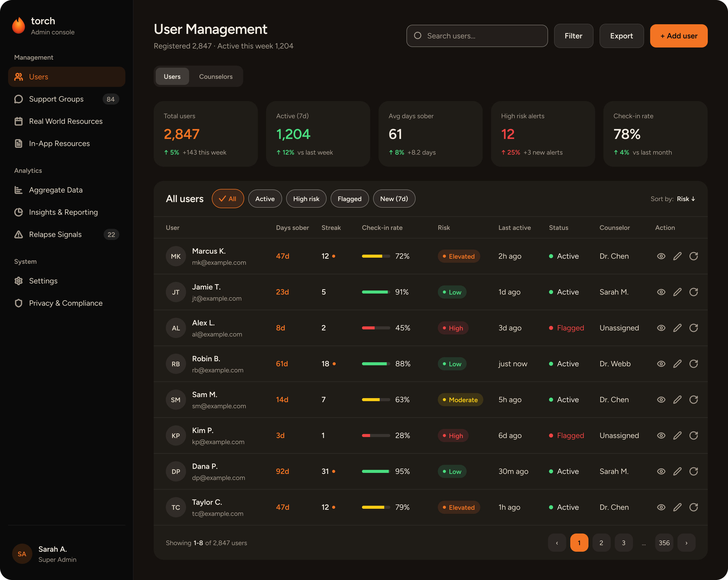Refresh Taylor C. row
Viewport: 728px width, 580px height.
click(694, 507)
